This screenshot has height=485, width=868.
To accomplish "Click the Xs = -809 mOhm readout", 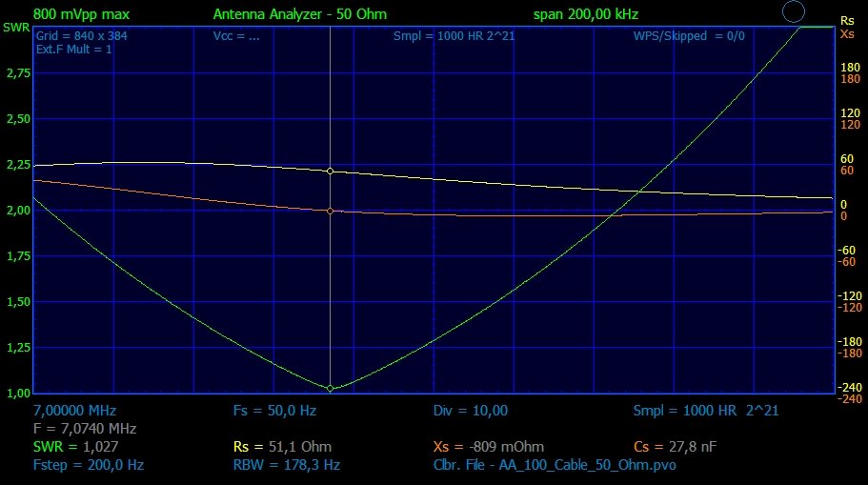I will (x=487, y=446).
